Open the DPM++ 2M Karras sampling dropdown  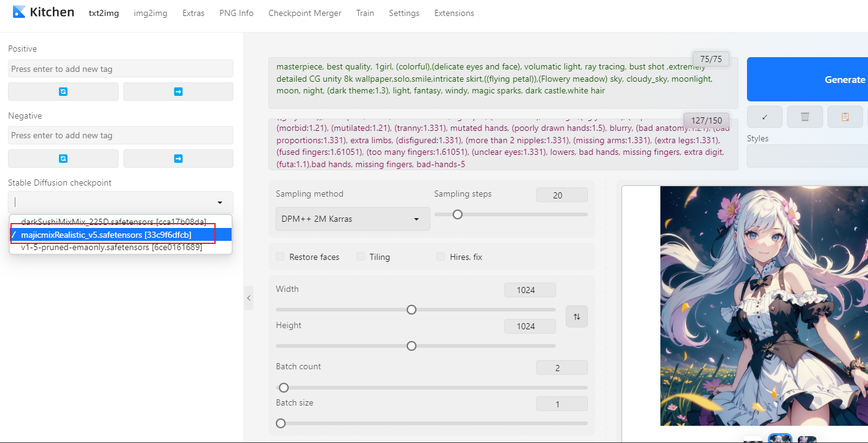[x=353, y=219]
